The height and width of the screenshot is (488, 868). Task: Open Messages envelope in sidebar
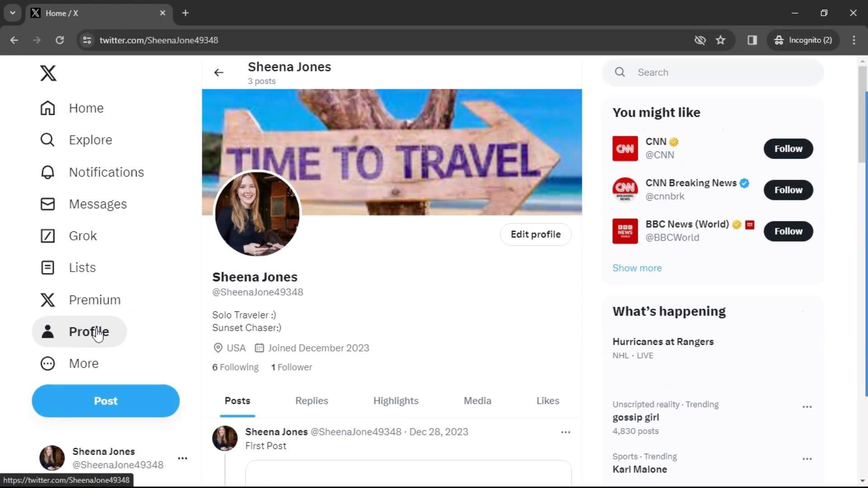pos(47,204)
